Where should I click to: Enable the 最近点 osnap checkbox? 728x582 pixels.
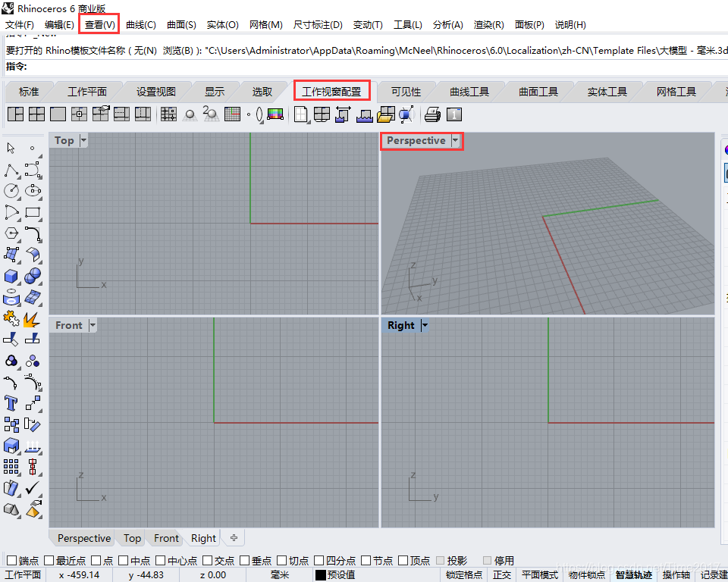(49, 560)
